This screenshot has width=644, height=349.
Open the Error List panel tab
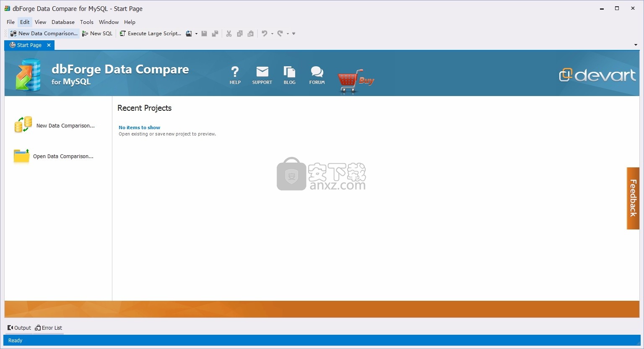pos(49,328)
